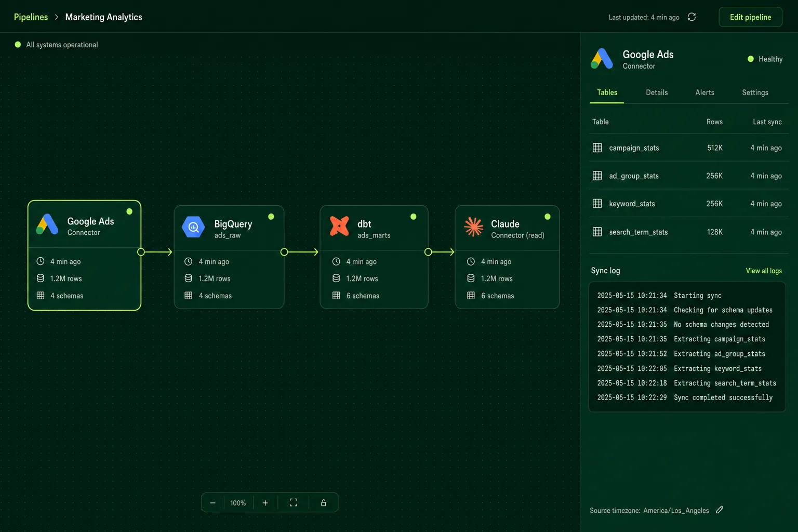
Task: Click the Last sync column header
Action: pyautogui.click(x=767, y=122)
